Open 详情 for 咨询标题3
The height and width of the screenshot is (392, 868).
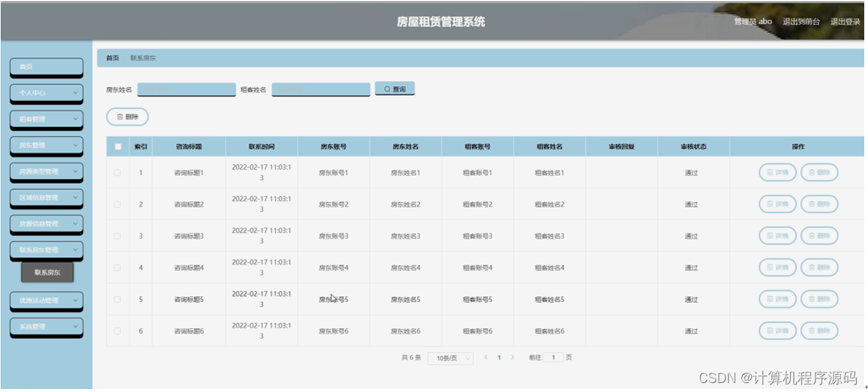point(777,236)
